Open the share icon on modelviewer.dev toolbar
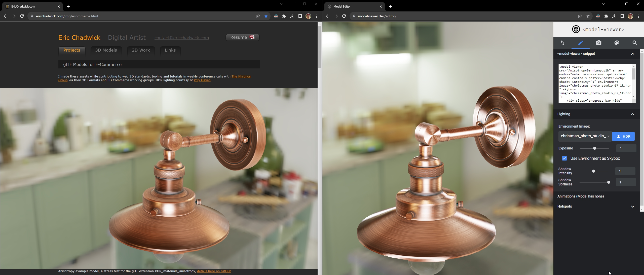 point(580,16)
